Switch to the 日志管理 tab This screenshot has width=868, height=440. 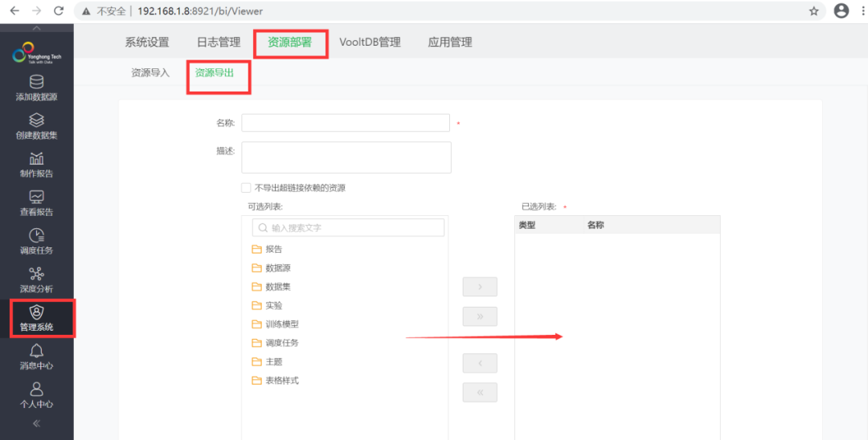(219, 43)
